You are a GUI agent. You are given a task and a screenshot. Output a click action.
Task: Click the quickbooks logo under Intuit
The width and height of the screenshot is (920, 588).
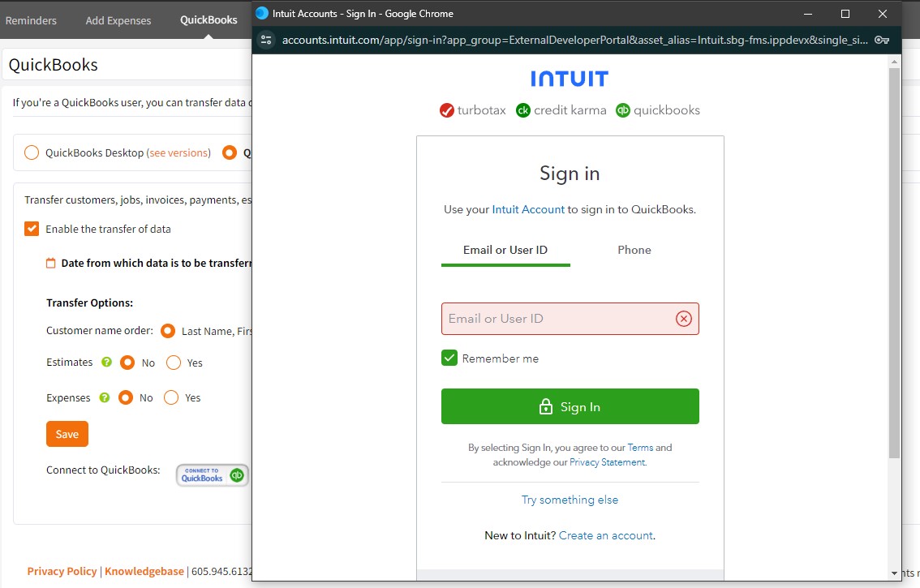click(x=658, y=110)
